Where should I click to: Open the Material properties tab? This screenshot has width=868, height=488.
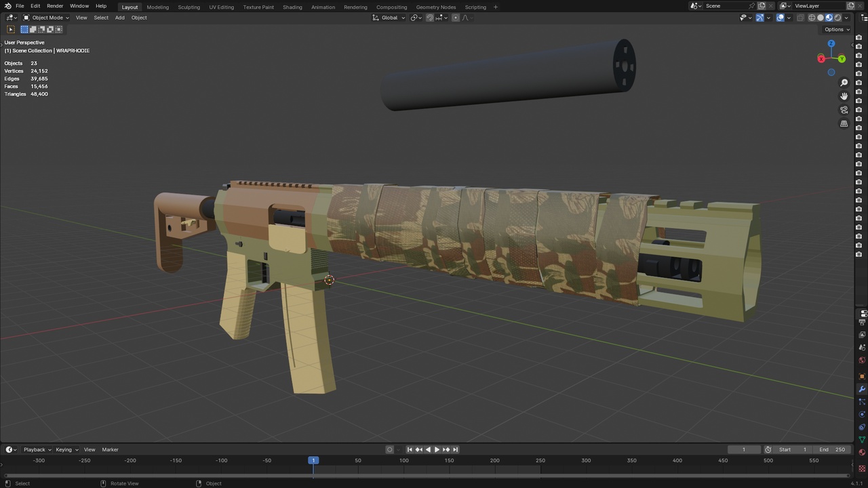(863, 452)
